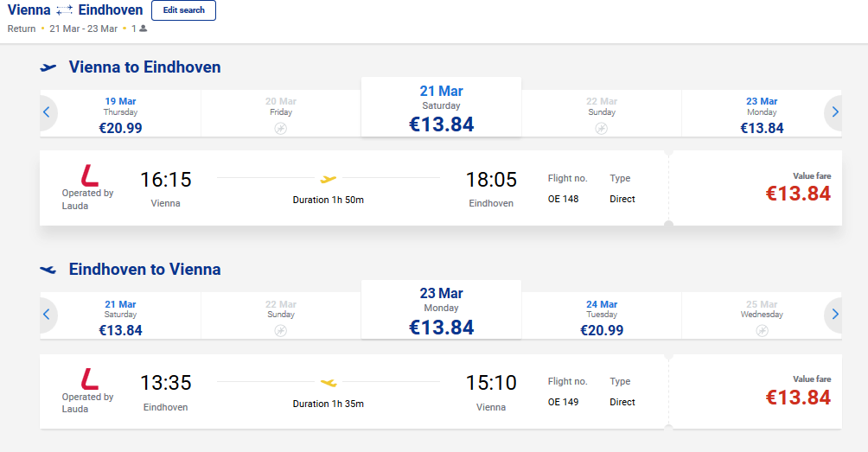The height and width of the screenshot is (452, 868).
Task: Click the yellow plane icon on the 16:15 flight
Action: [x=328, y=179]
